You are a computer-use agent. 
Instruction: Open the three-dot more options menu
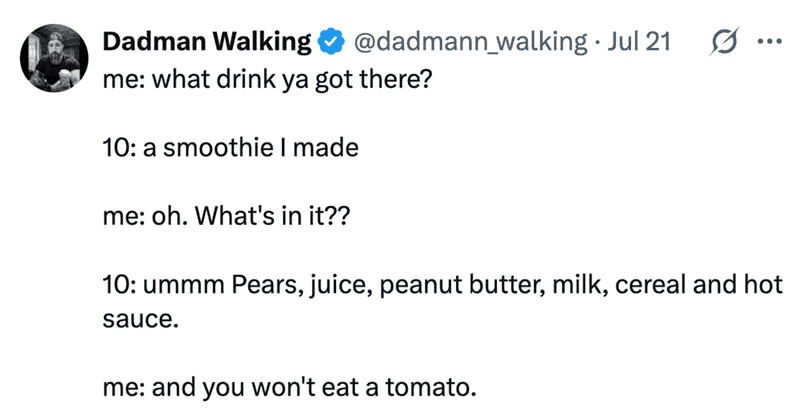[x=769, y=42]
